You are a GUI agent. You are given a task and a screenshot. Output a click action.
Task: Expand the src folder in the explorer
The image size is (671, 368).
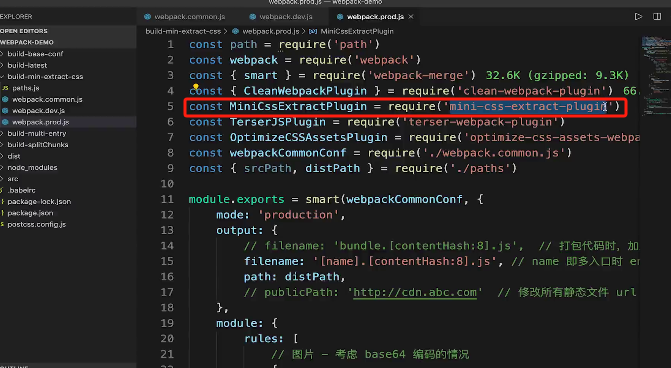tap(13, 179)
